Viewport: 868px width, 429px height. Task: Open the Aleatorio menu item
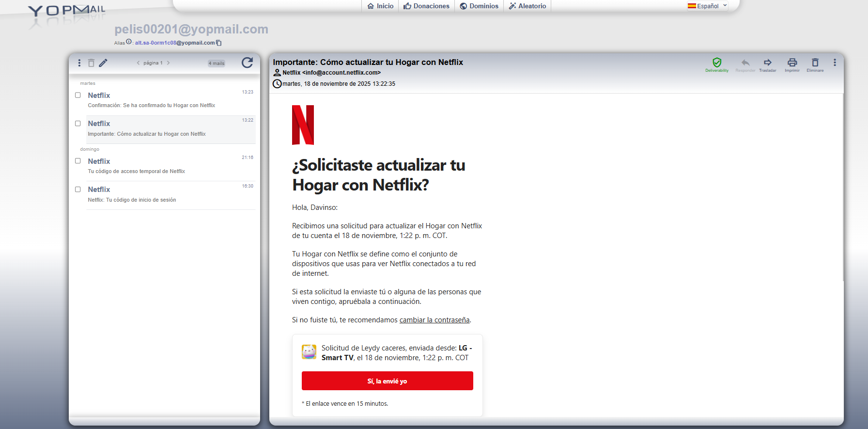(x=527, y=6)
